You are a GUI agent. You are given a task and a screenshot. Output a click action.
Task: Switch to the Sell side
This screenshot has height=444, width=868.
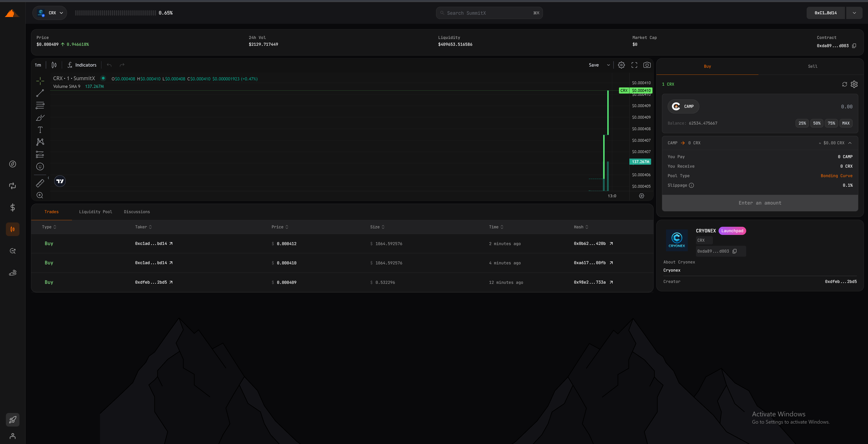[x=812, y=66]
